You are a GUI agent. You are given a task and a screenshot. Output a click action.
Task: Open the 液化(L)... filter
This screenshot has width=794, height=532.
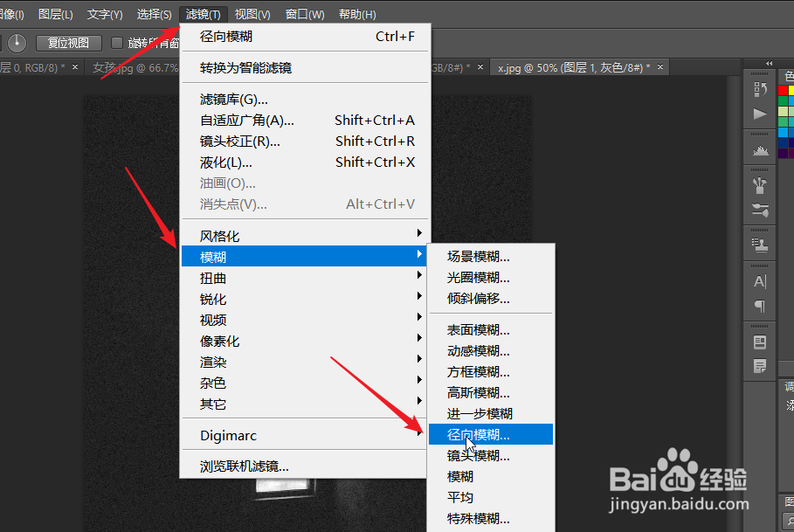point(306,162)
